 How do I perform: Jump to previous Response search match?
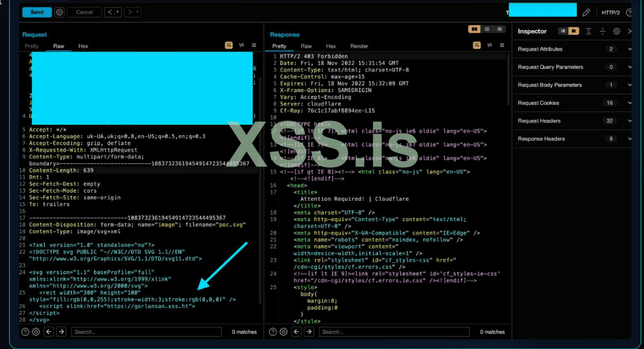297,332
